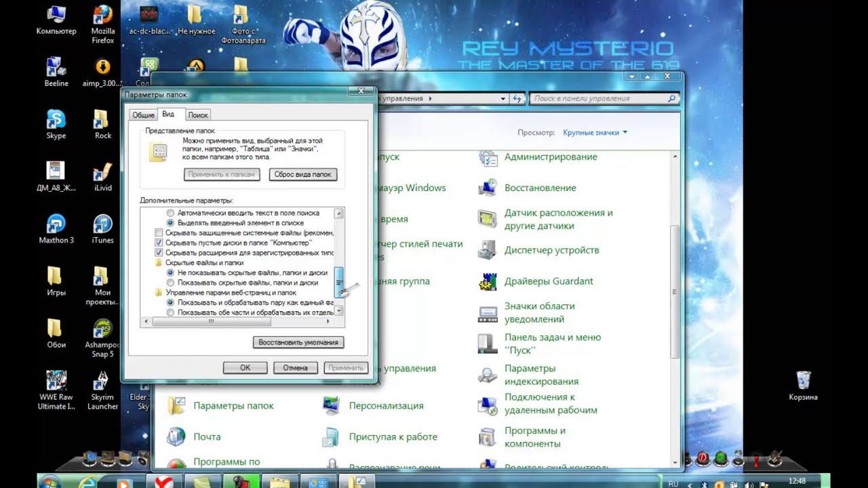
Task: Click Восстановить умолчания button
Action: pos(298,342)
